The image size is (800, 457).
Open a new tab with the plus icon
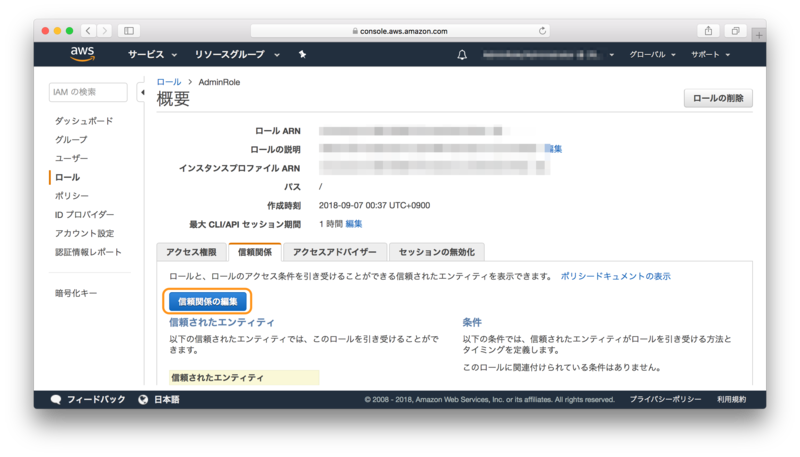[x=759, y=35]
